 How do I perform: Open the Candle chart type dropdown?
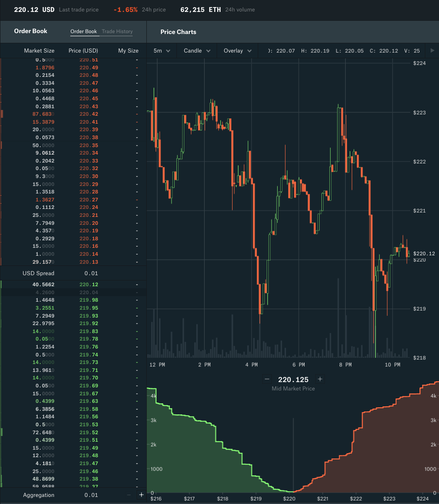click(x=196, y=50)
